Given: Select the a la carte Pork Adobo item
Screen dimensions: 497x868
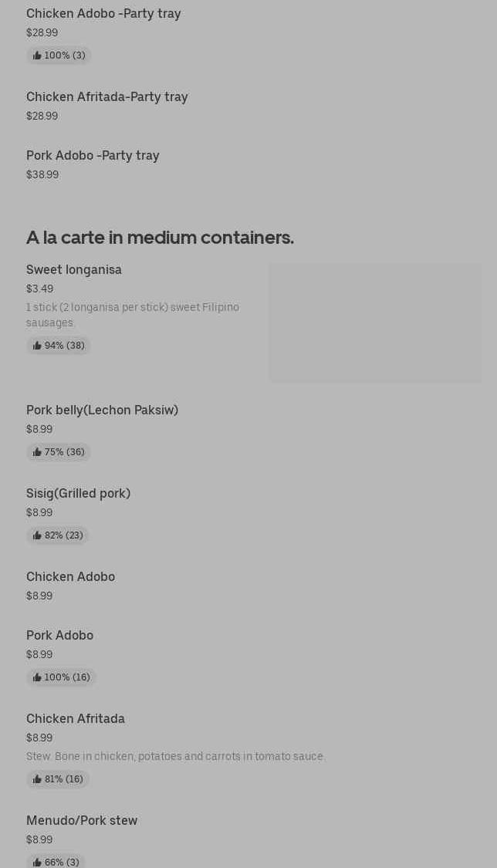Looking at the screenshot, I should point(59,636).
